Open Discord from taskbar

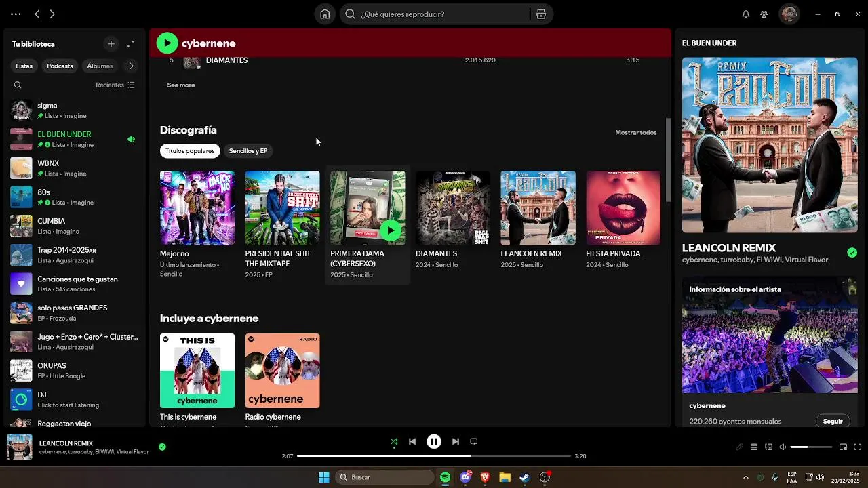tap(465, 477)
